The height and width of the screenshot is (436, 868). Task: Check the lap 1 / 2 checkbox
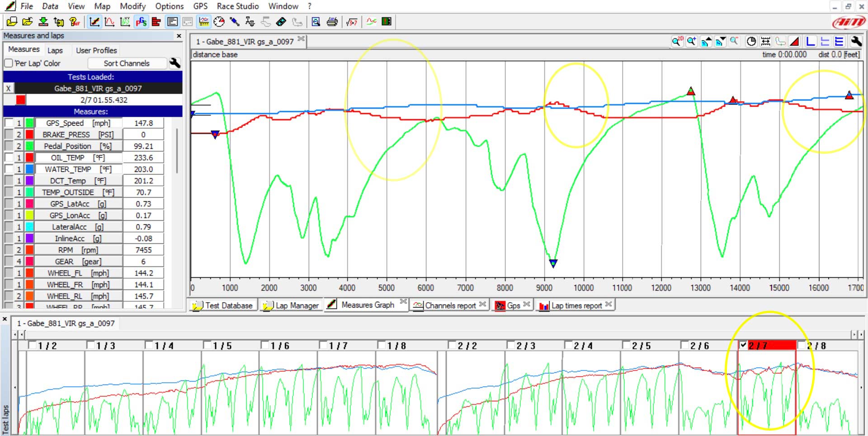pos(32,346)
